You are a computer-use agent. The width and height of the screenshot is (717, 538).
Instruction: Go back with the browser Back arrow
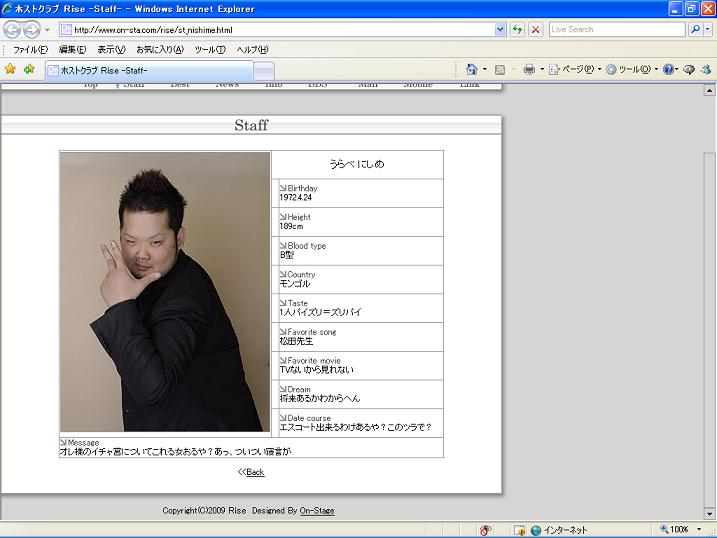tap(12, 30)
